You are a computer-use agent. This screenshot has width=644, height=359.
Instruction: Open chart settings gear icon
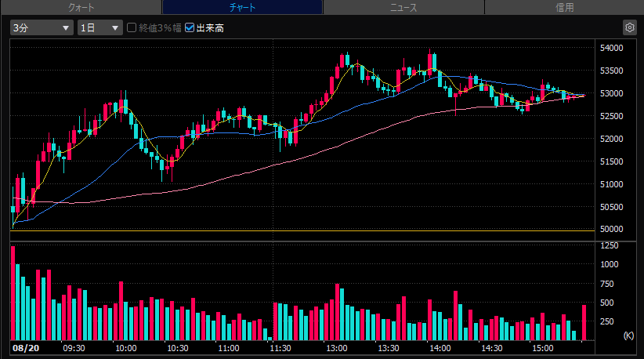point(629,27)
